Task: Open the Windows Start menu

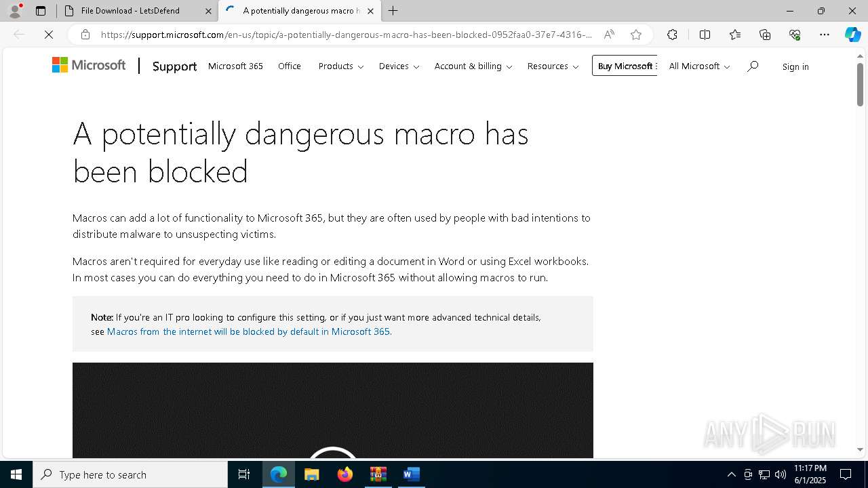Action: [x=16, y=474]
